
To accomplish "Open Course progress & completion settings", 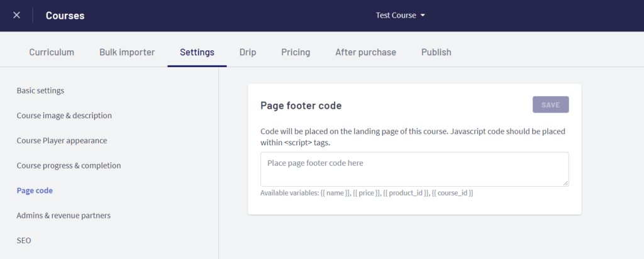I will pos(69,165).
